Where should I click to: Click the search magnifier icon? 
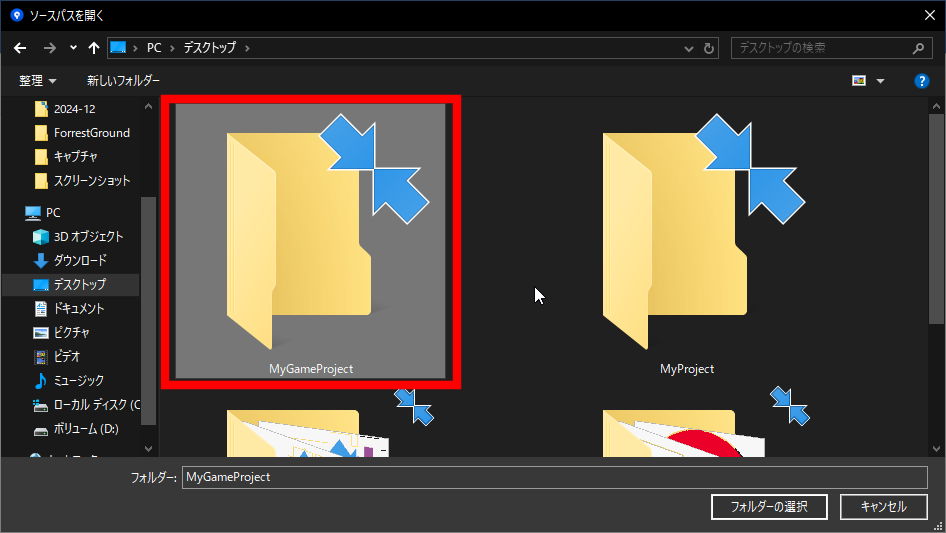(x=918, y=48)
